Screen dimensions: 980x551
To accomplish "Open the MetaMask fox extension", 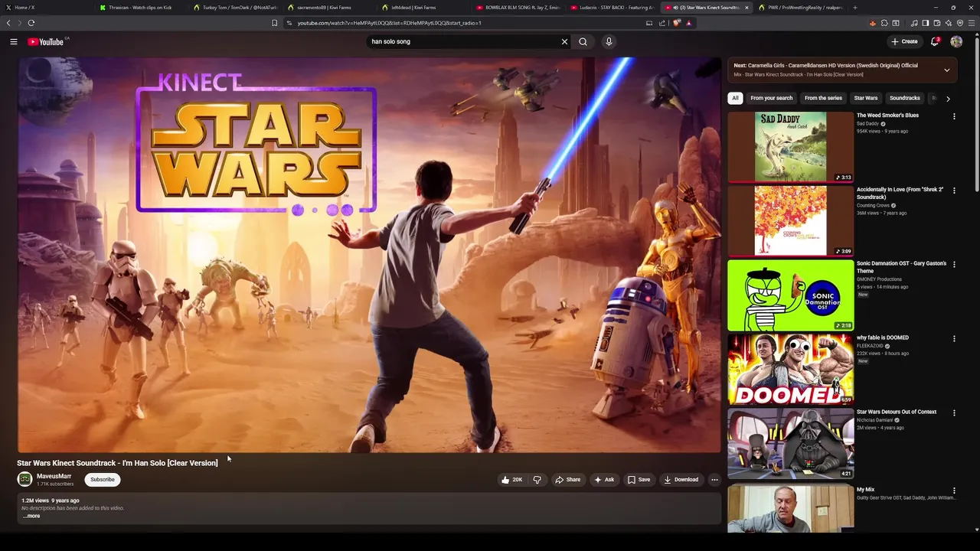I will 872,23.
